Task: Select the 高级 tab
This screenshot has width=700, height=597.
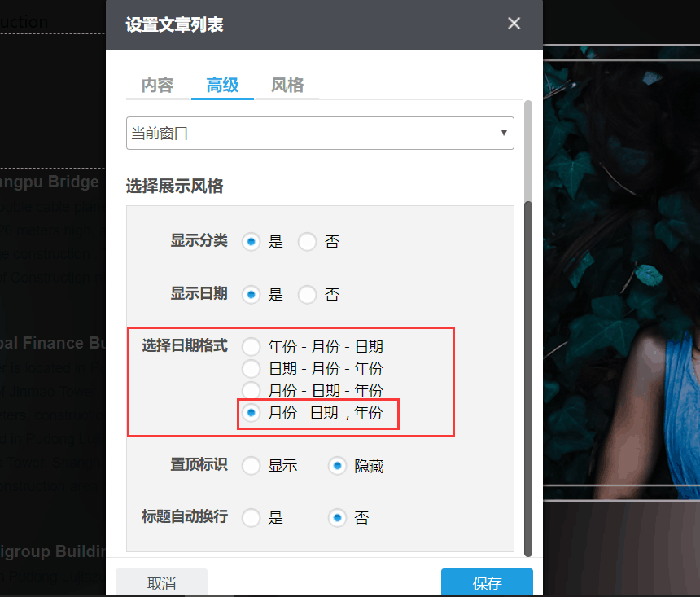Action: point(221,85)
